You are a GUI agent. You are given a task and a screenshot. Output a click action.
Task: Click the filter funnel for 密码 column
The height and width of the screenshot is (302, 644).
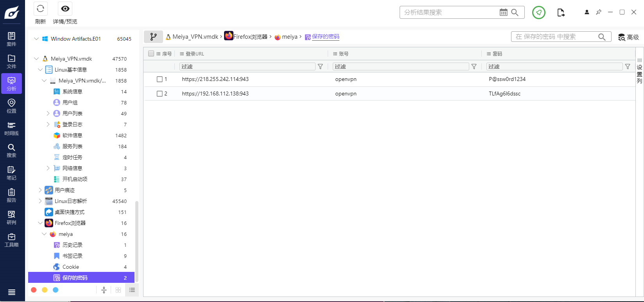(628, 67)
